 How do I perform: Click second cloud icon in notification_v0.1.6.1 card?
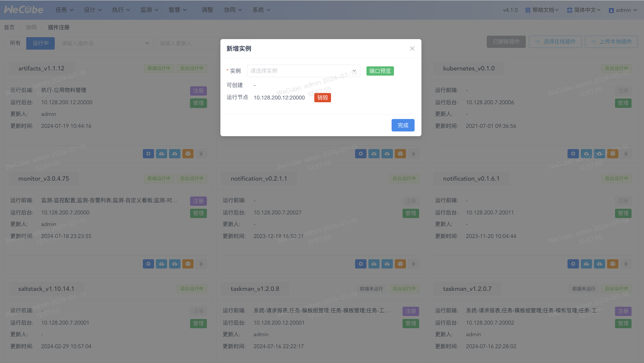click(600, 264)
